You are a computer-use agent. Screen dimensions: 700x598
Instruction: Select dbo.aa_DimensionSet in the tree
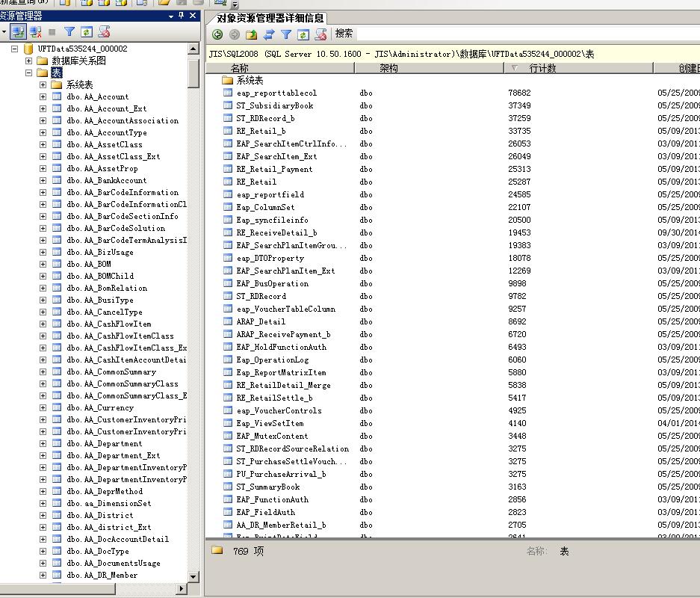coord(108,503)
